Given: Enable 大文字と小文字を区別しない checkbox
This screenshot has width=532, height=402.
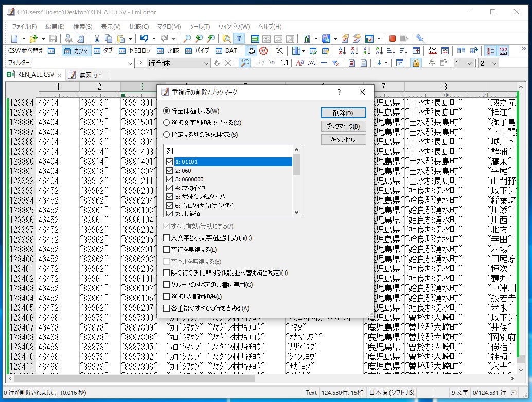Looking at the screenshot, I should pos(166,237).
